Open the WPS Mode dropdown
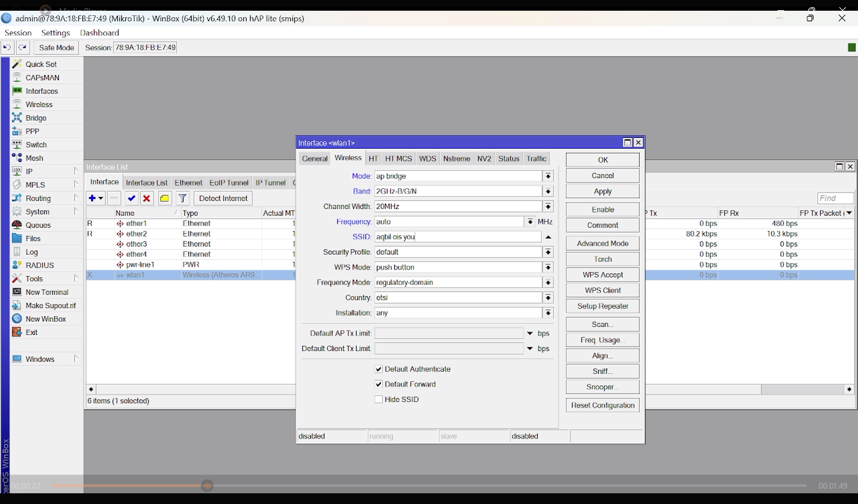858x504 pixels. pyautogui.click(x=548, y=267)
